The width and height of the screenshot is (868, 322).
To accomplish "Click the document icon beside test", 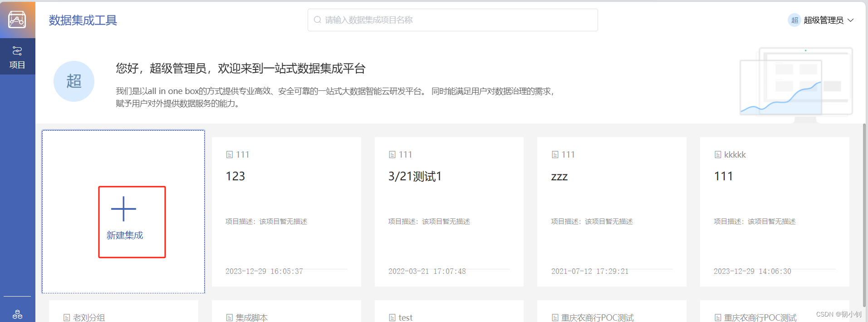I will pos(392,317).
